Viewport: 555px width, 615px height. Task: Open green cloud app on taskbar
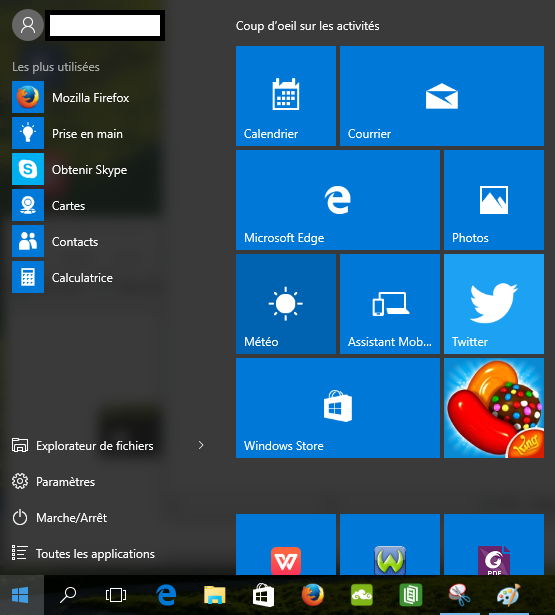click(362, 595)
